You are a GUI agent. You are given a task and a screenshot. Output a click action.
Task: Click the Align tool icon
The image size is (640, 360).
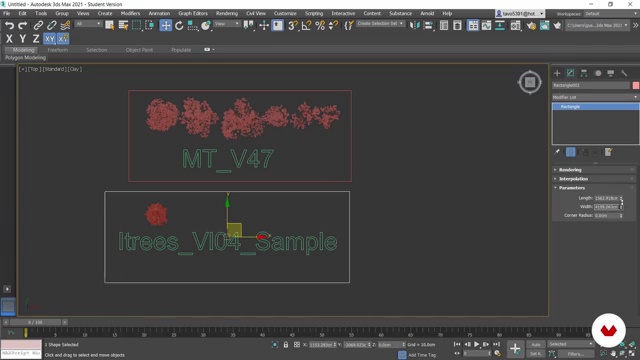point(428,25)
